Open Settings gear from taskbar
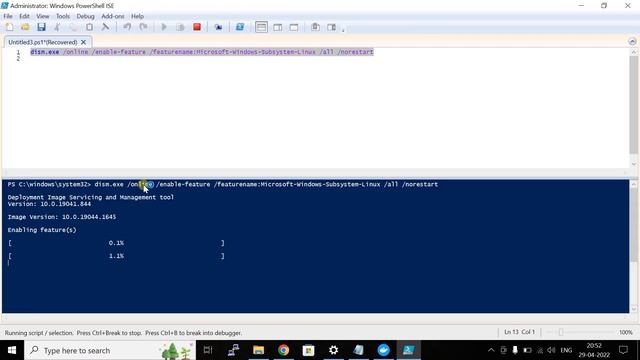 coord(333,350)
